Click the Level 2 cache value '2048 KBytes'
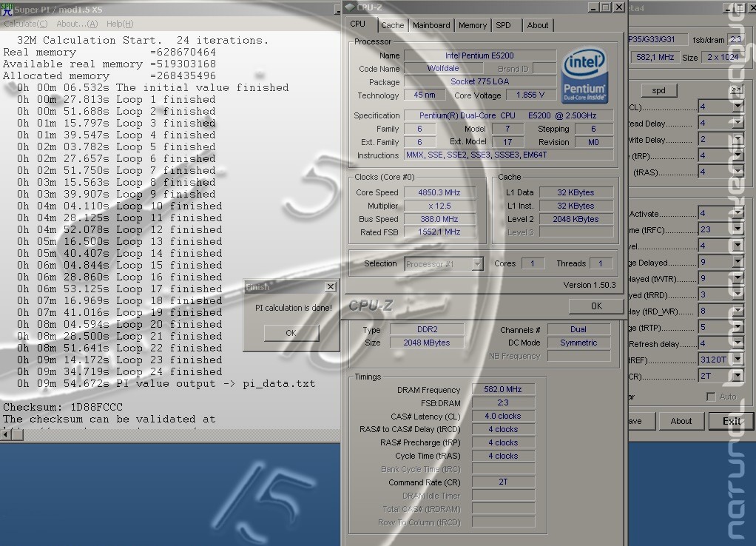This screenshot has width=756, height=546. point(576,219)
